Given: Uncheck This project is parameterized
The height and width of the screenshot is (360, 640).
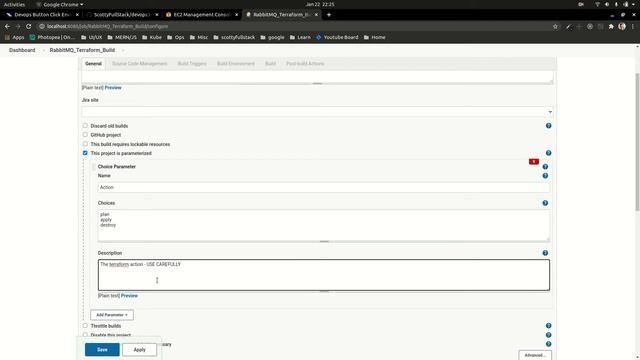Looking at the screenshot, I should 85,153.
